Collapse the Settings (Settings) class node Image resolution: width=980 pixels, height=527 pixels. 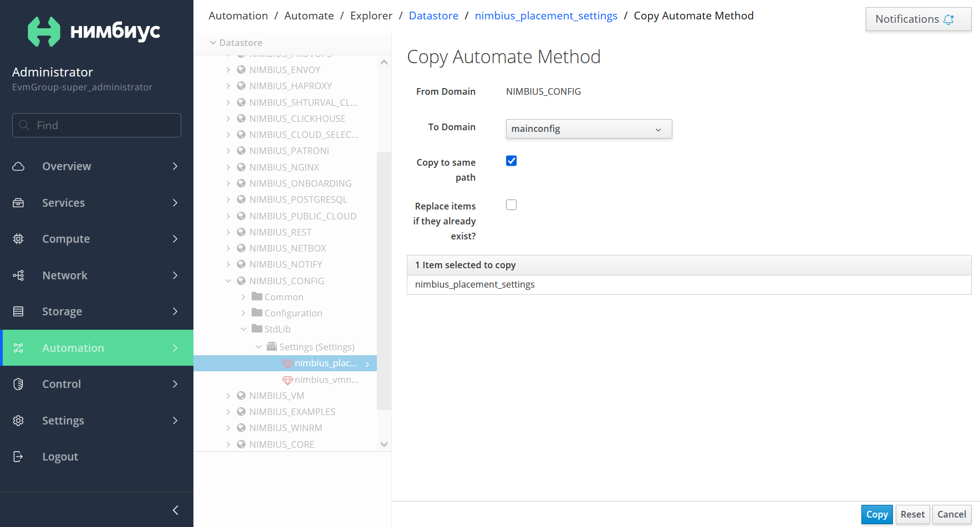pos(258,347)
